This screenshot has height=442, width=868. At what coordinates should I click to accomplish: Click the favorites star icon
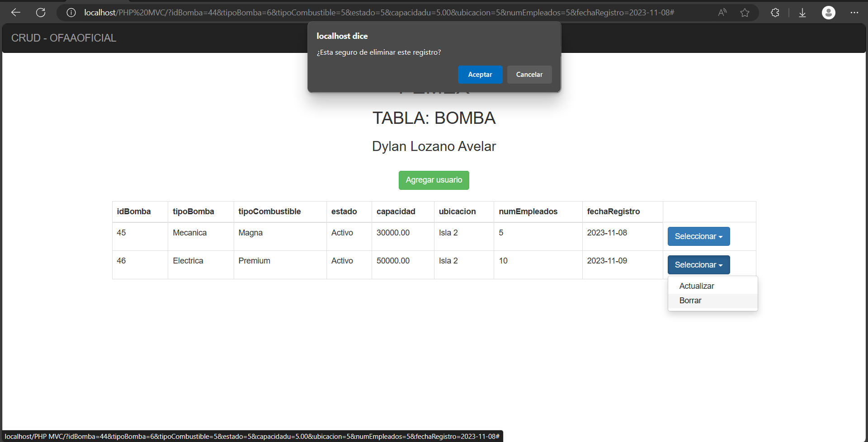745,12
